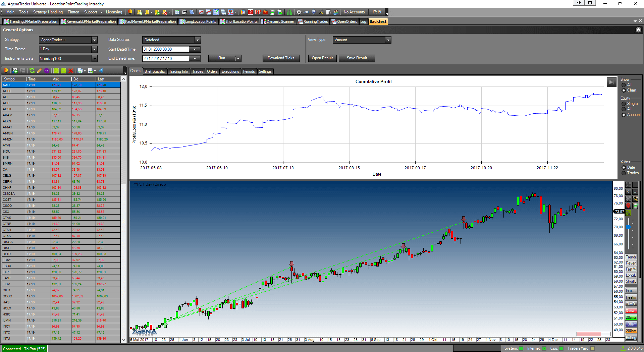Open the End Date&Time picker arrow
This screenshot has width=644, height=352.
click(195, 59)
